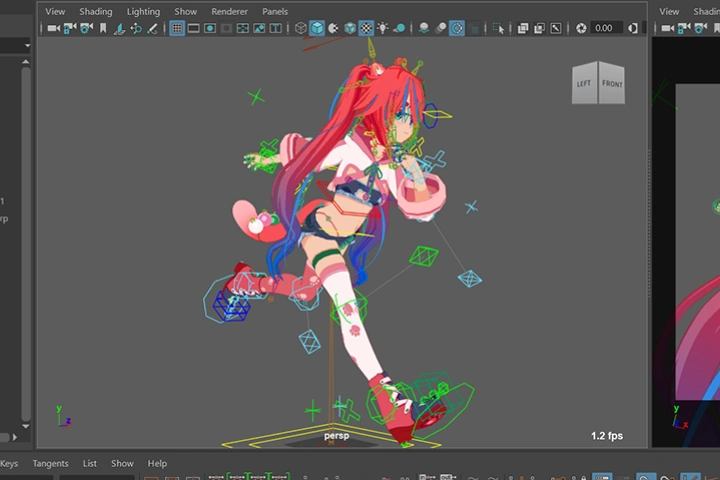Viewport: 720px width, 480px height.
Task: Toggle the X-Ray display icon
Action: [523, 28]
